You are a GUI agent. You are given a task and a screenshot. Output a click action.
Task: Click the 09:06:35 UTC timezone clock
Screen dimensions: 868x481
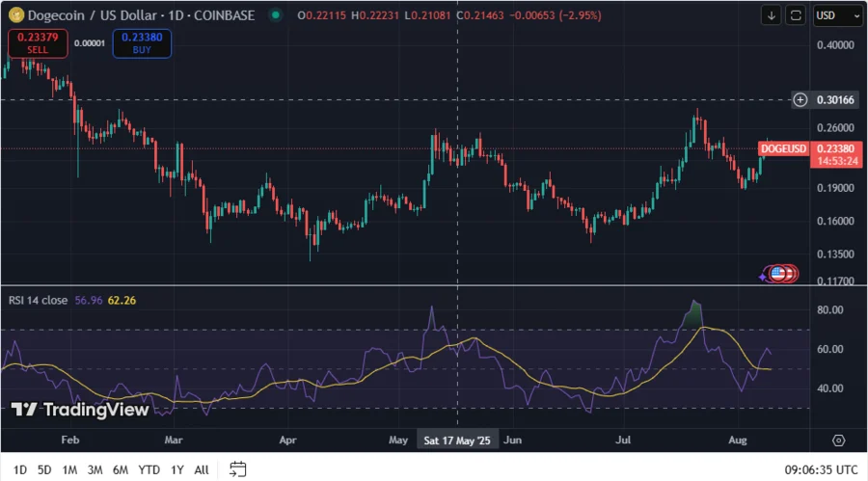pos(821,470)
